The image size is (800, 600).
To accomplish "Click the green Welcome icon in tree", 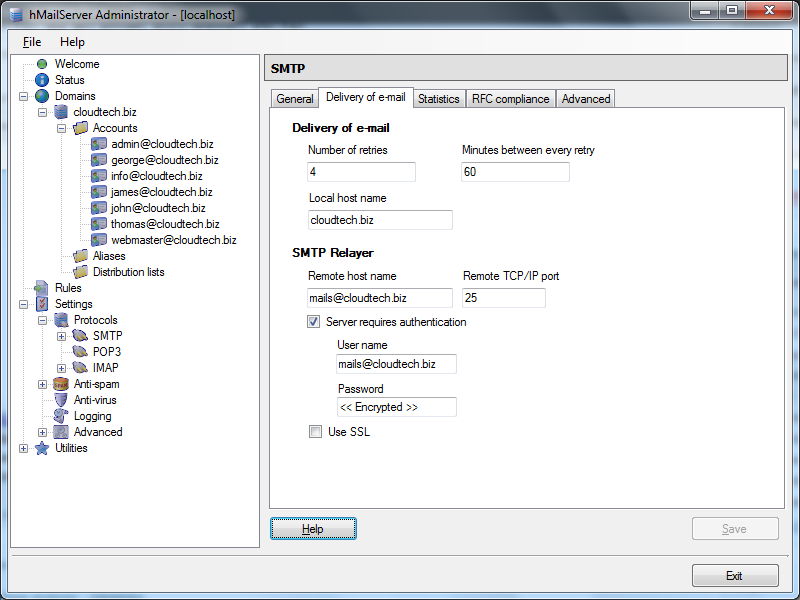I will [x=42, y=64].
